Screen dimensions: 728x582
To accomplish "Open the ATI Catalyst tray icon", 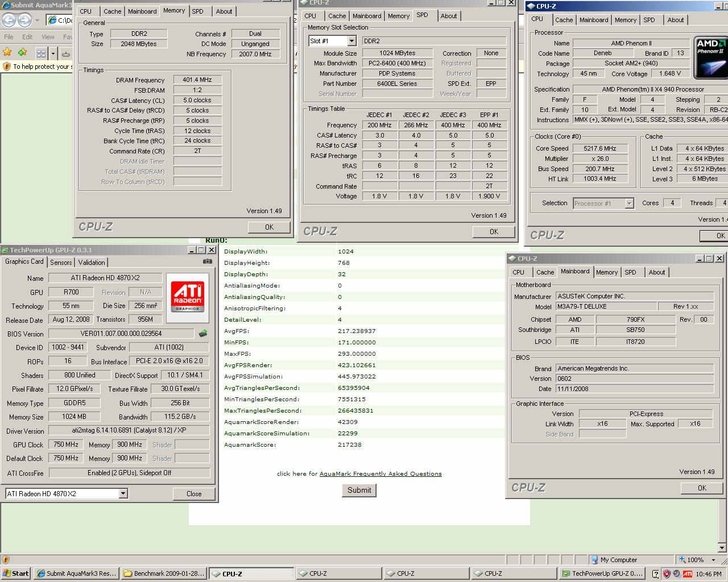I will [x=687, y=573].
